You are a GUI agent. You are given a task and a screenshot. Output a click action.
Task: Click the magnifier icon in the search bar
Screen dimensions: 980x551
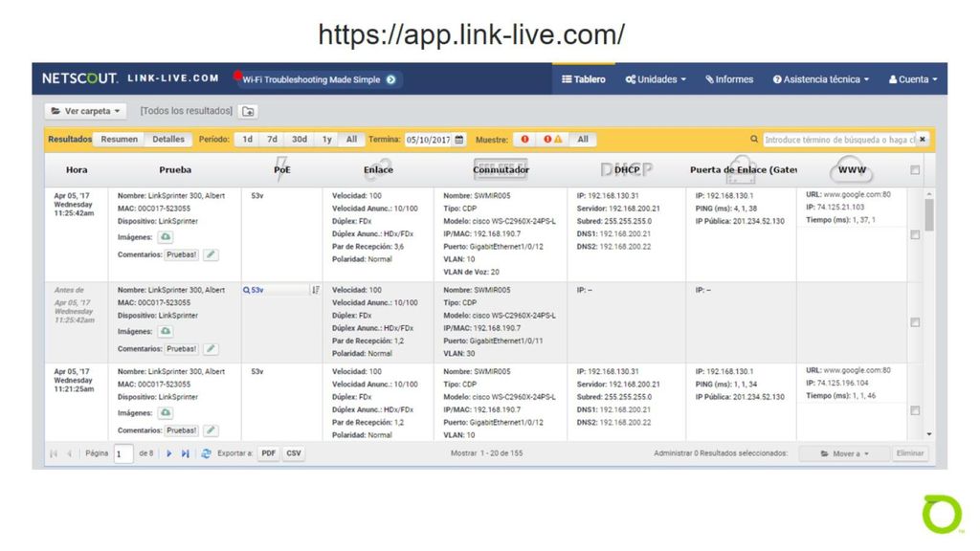point(754,140)
